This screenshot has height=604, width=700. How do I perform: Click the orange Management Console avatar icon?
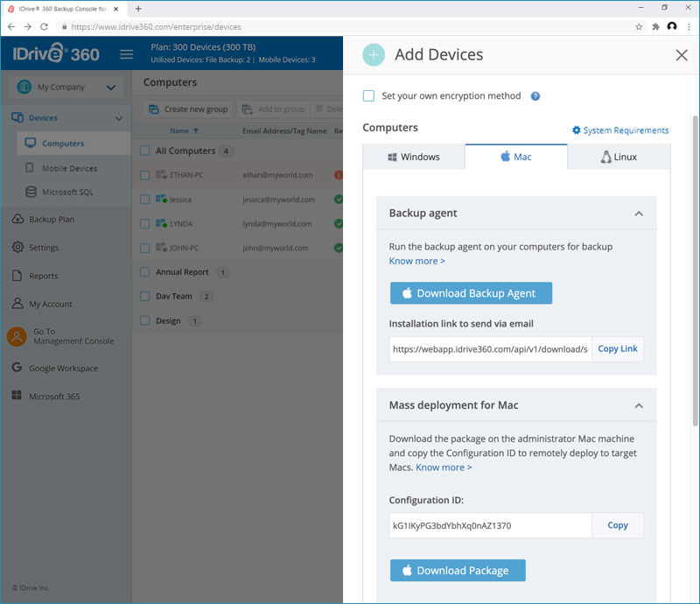pos(17,336)
